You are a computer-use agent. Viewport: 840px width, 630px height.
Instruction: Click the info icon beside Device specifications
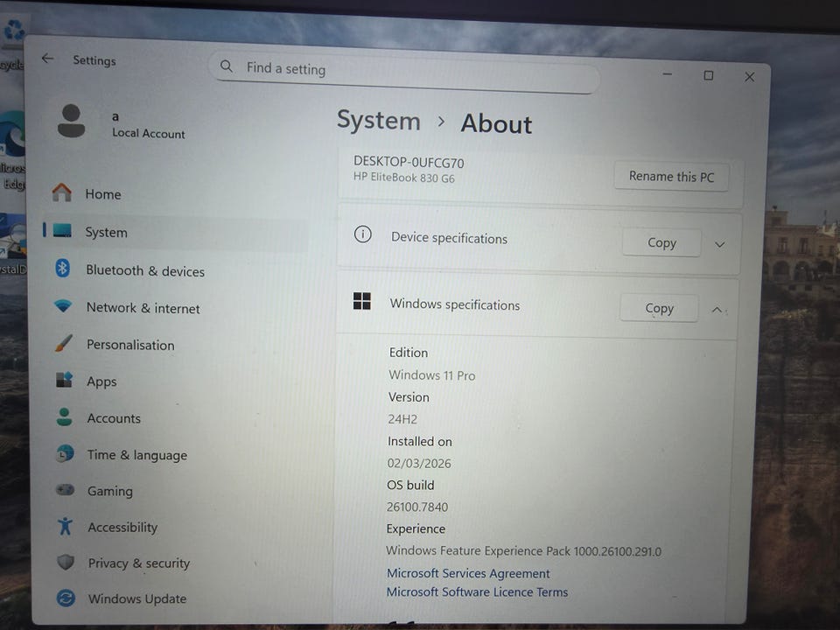coord(362,234)
